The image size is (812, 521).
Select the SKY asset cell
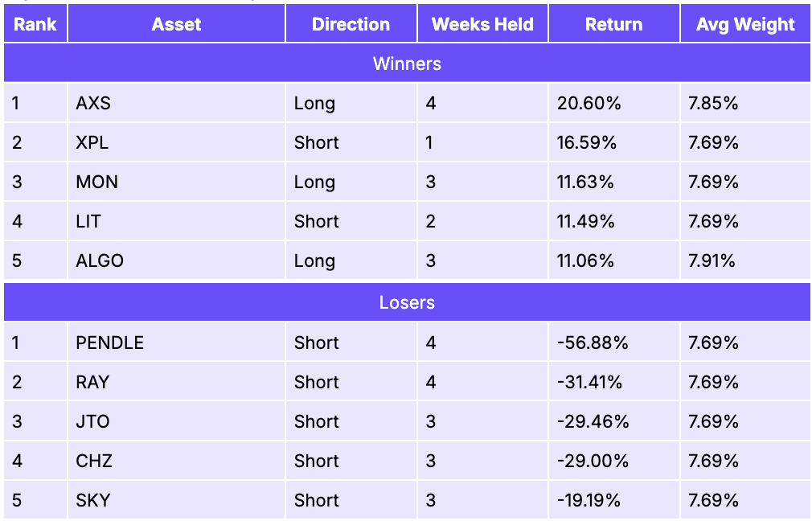(x=176, y=500)
